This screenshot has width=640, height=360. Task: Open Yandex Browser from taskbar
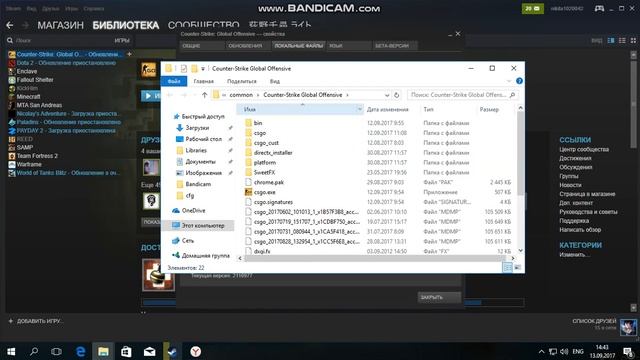click(x=196, y=351)
